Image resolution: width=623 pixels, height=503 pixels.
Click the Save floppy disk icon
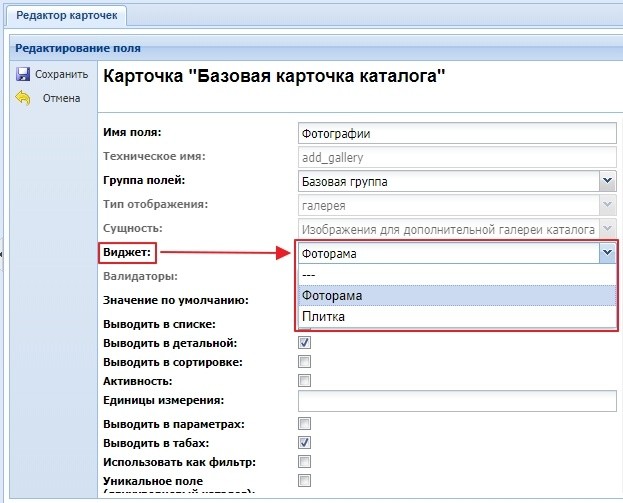pos(22,75)
